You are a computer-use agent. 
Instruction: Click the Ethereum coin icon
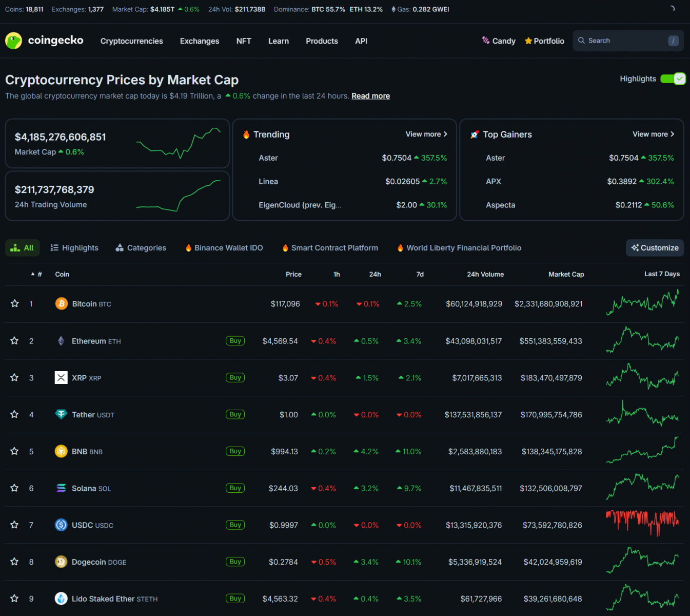[x=61, y=341]
